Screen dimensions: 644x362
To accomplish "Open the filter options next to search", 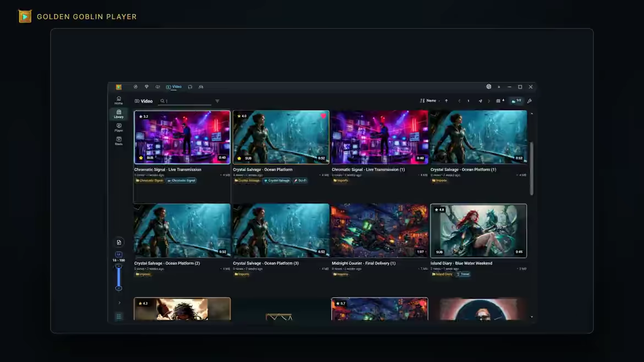I will (217, 101).
